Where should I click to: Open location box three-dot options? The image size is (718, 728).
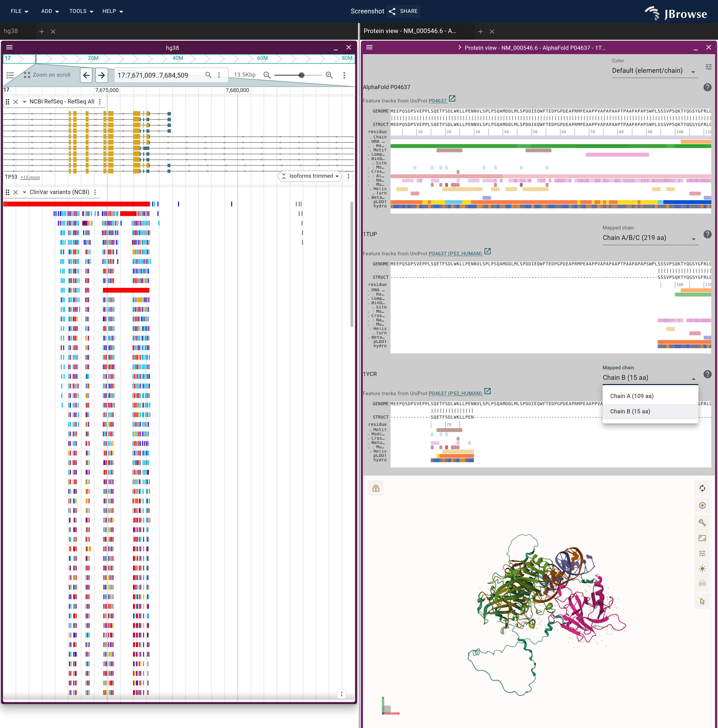tap(219, 75)
